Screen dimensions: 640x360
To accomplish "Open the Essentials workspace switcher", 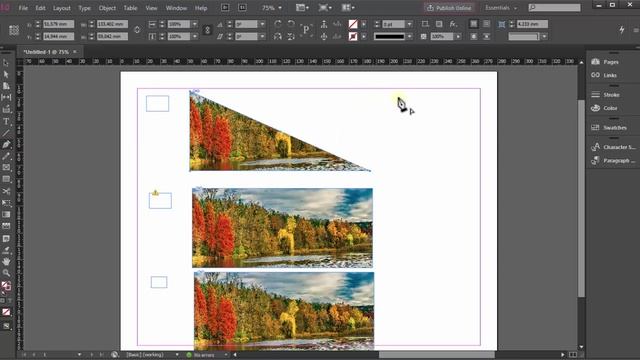I will (501, 8).
